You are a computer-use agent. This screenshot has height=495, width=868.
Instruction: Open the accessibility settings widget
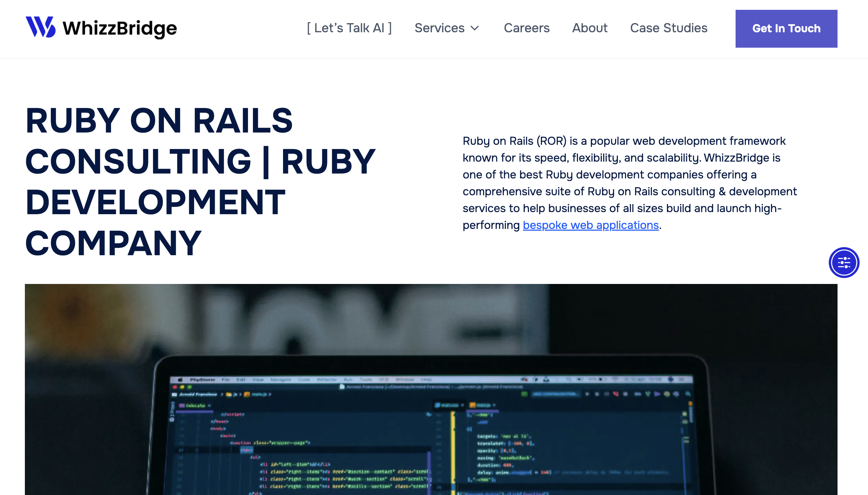[x=844, y=263]
